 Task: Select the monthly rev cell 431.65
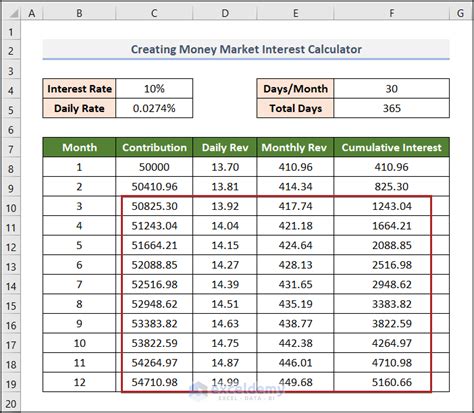click(295, 284)
